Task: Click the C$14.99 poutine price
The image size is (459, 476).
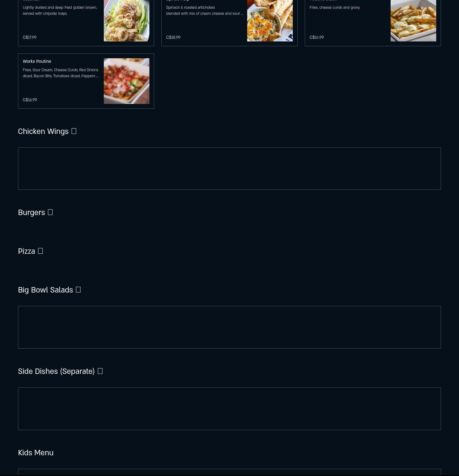Action: pos(316,37)
